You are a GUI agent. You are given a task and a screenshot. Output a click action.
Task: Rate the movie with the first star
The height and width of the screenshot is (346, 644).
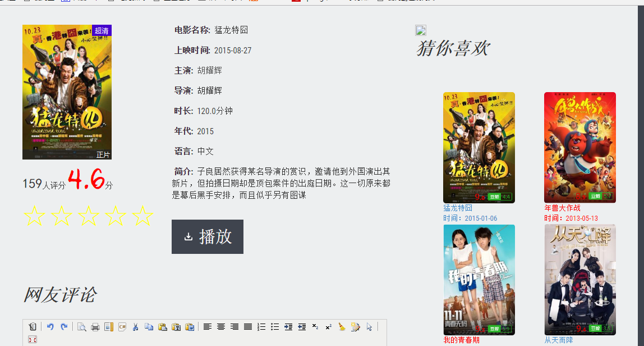34,216
